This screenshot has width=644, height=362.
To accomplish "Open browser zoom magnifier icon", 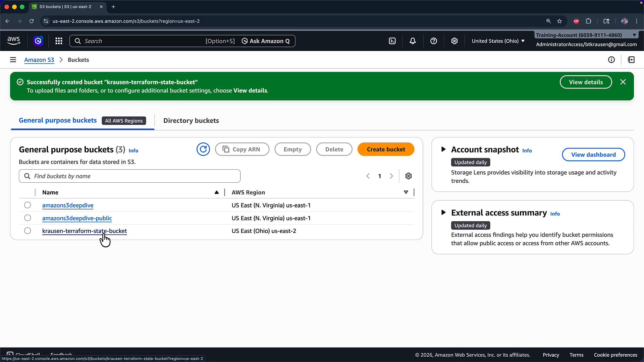I will point(548,21).
